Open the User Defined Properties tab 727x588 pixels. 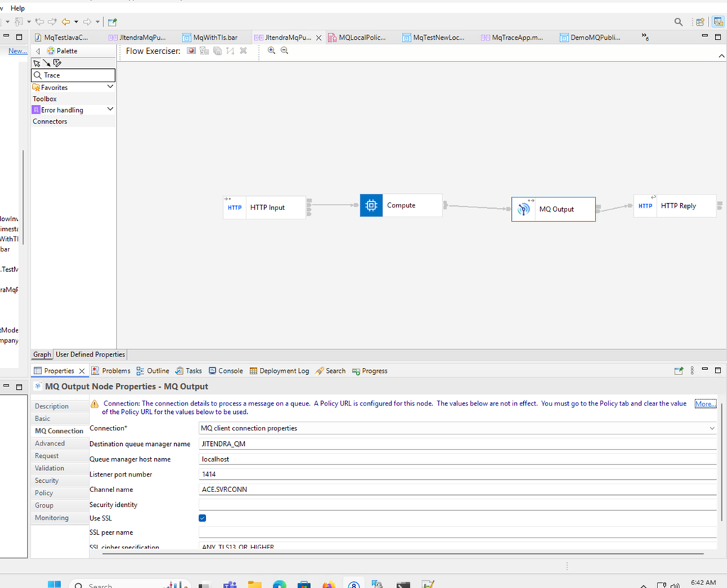[x=90, y=354]
